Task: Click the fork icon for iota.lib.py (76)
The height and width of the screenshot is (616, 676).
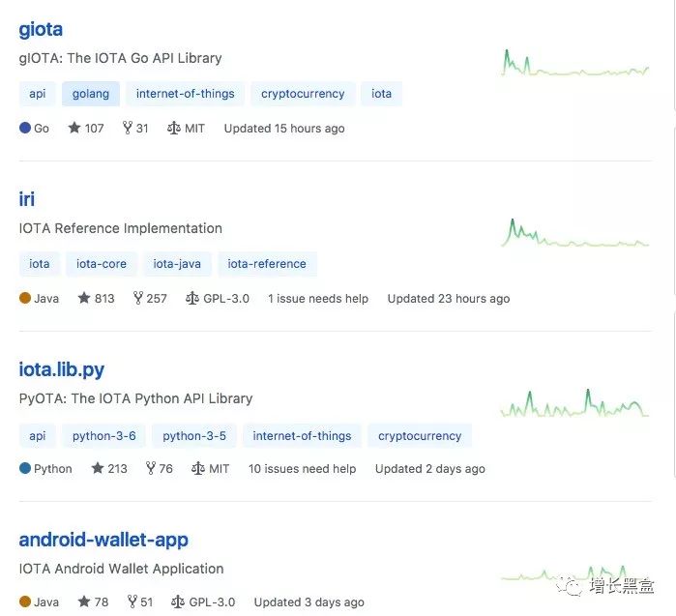Action: [x=151, y=468]
